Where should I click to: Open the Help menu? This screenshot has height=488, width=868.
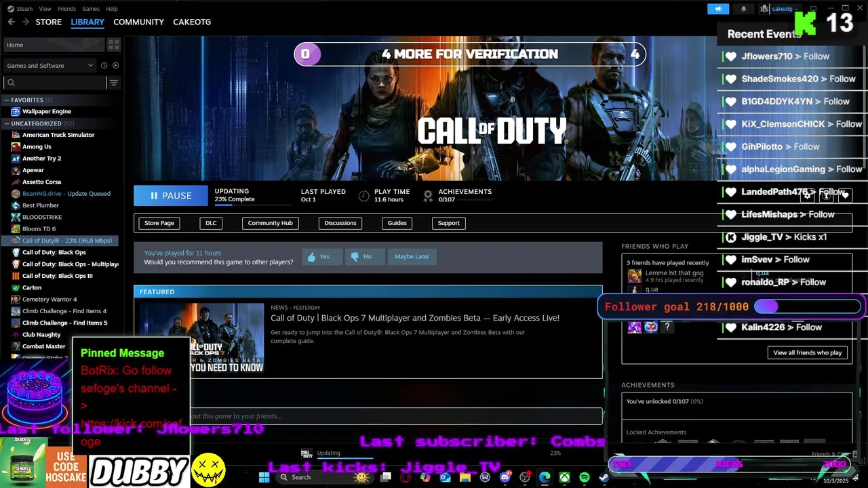(112, 9)
